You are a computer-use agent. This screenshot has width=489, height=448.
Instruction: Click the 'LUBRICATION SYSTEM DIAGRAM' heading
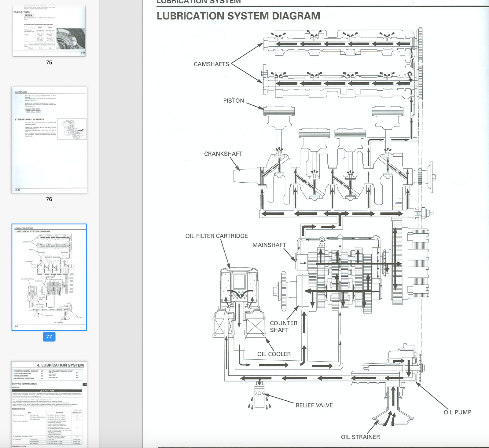coord(238,16)
